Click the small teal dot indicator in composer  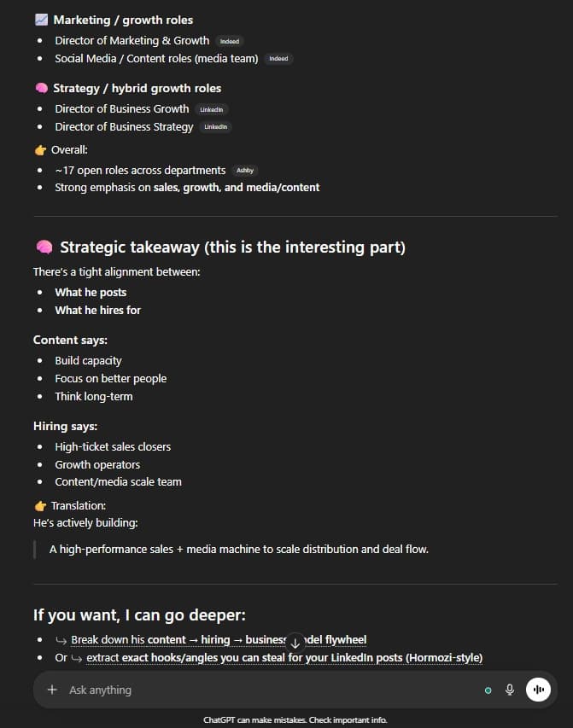click(488, 690)
